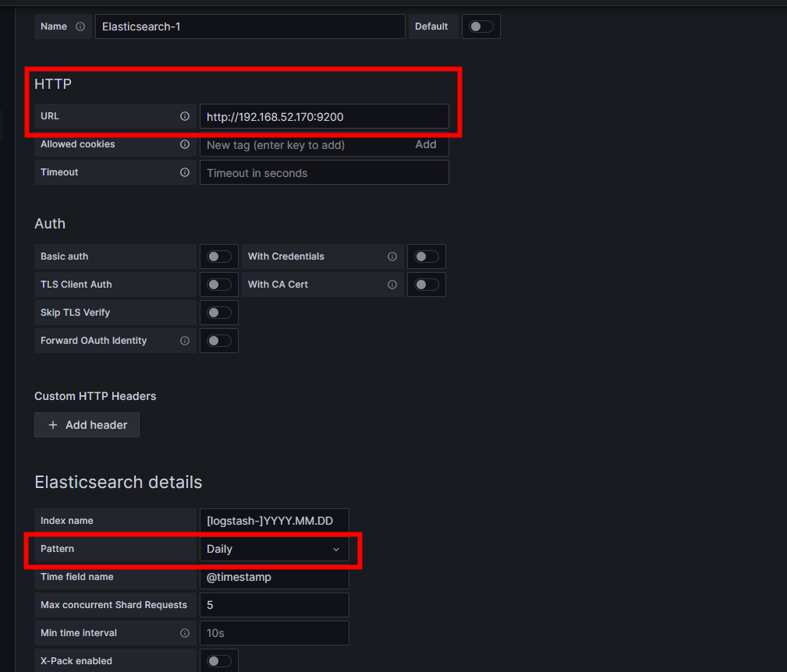787x672 pixels.
Task: Click the HTTP section heading
Action: [x=53, y=84]
